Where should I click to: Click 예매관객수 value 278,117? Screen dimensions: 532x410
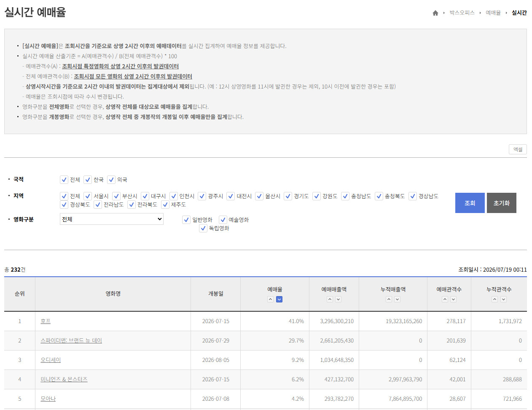point(456,321)
